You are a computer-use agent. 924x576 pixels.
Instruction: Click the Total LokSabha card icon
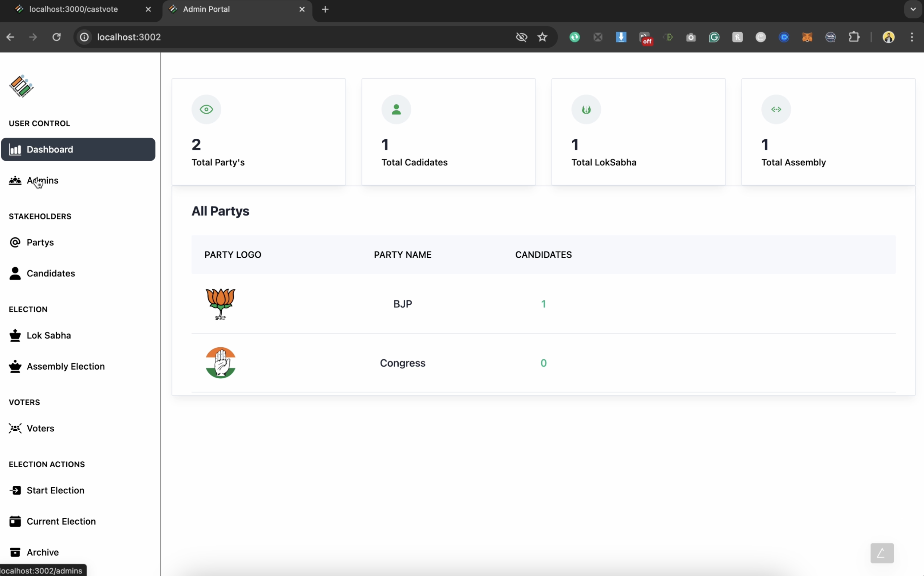click(586, 109)
